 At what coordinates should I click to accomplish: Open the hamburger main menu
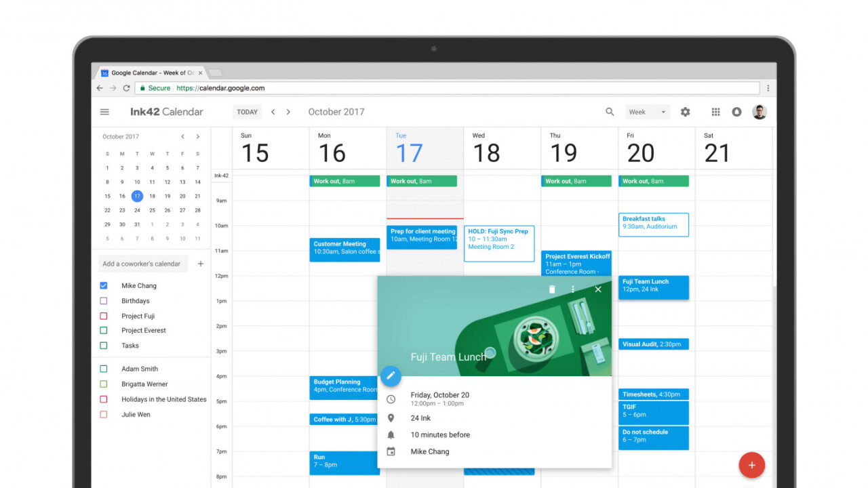coord(104,112)
